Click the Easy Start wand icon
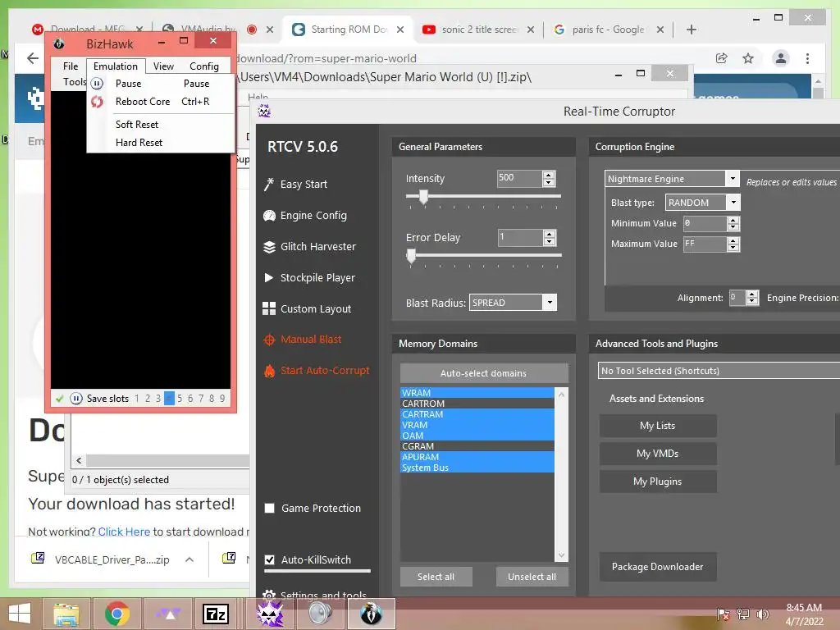 coord(269,185)
